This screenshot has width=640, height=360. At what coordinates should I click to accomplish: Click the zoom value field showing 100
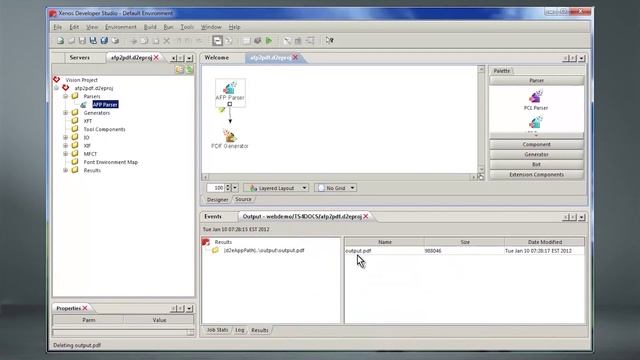pyautogui.click(x=216, y=188)
